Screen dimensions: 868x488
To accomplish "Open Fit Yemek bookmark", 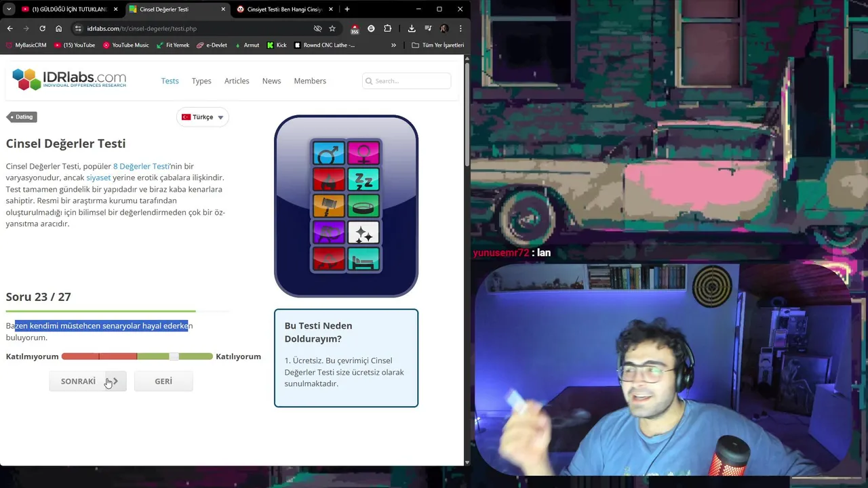I will (x=173, y=45).
